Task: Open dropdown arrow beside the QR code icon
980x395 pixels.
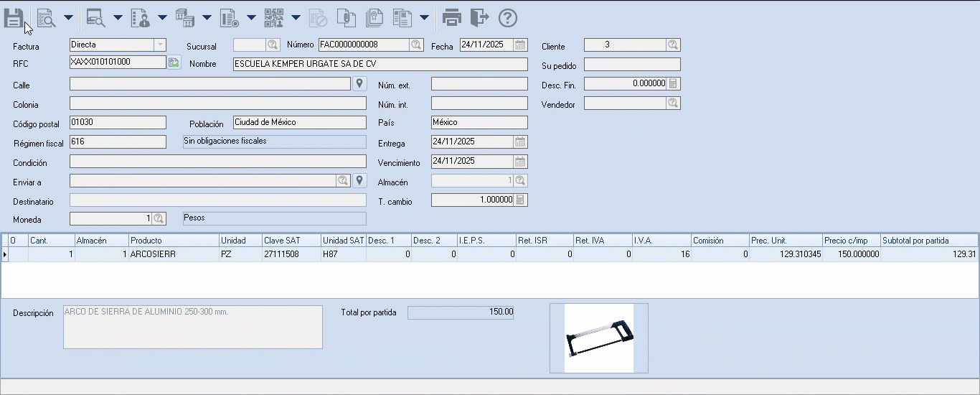Action: click(x=296, y=17)
